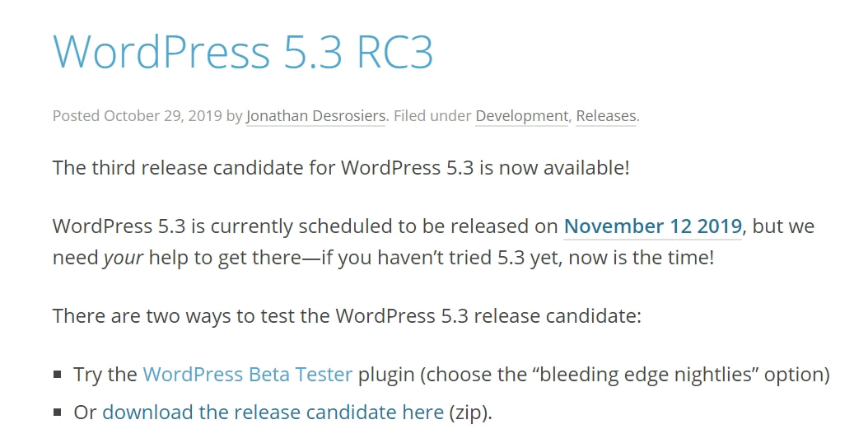Open the Development category link
868x443 pixels.
pos(521,116)
